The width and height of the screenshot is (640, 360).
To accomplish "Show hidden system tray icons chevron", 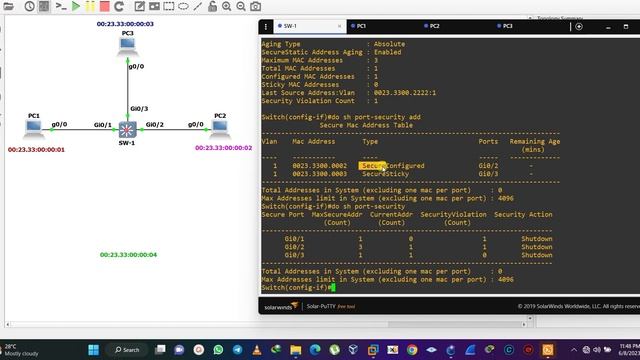I will click(574, 350).
